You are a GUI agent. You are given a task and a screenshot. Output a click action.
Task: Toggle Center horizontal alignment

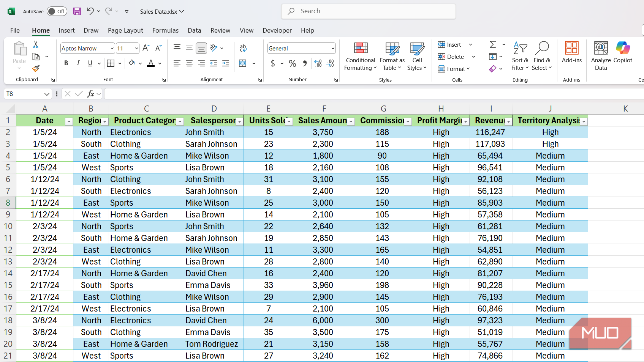click(189, 63)
